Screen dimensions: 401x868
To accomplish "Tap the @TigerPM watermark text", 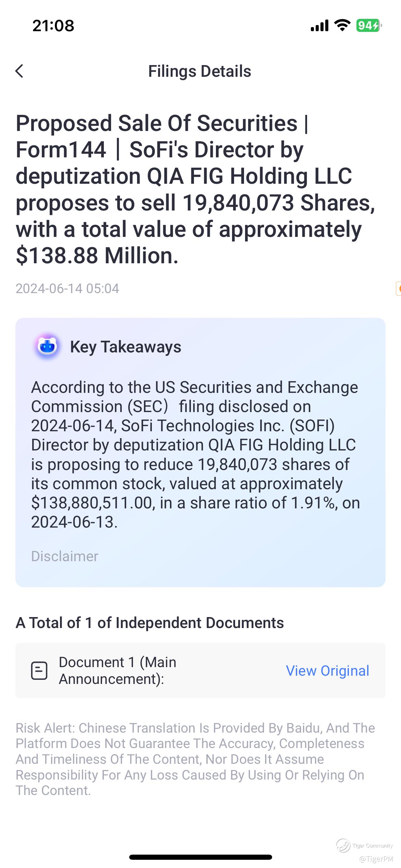I will 376,859.
